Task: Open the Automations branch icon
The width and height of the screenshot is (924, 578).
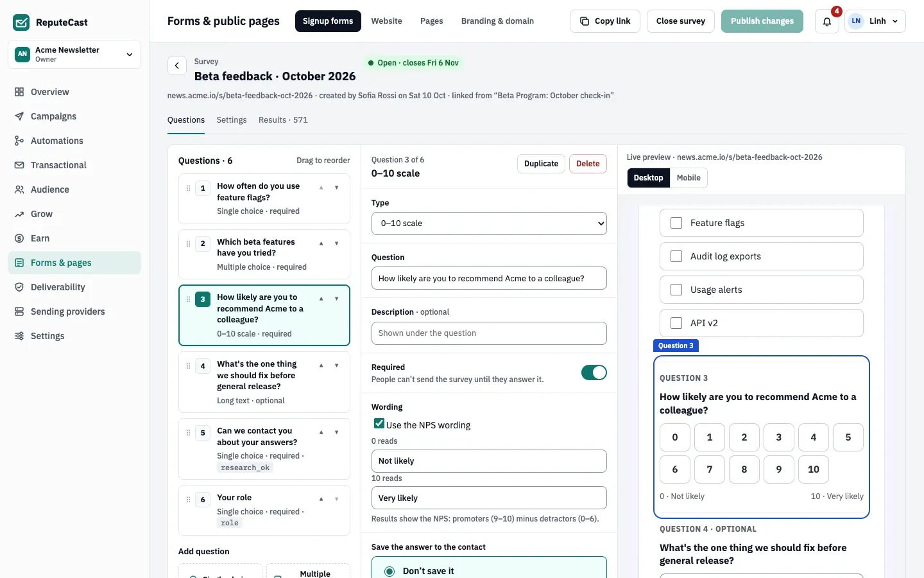Action: (19, 141)
